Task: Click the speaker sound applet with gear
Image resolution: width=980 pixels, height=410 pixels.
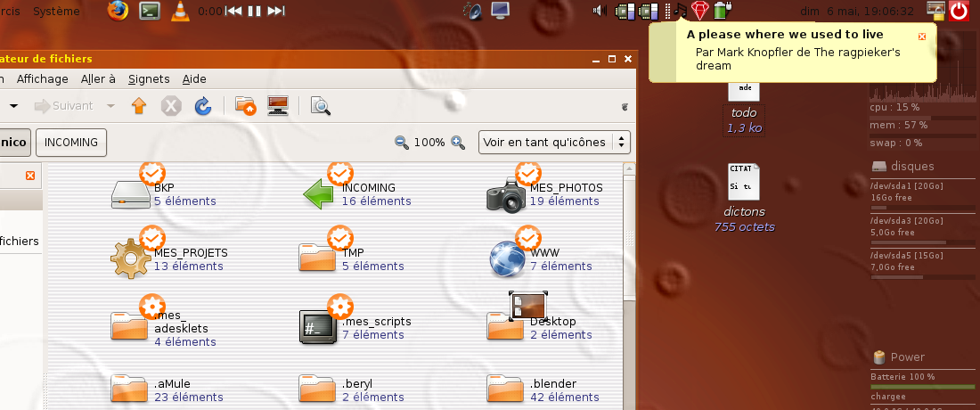Action: coord(473,11)
